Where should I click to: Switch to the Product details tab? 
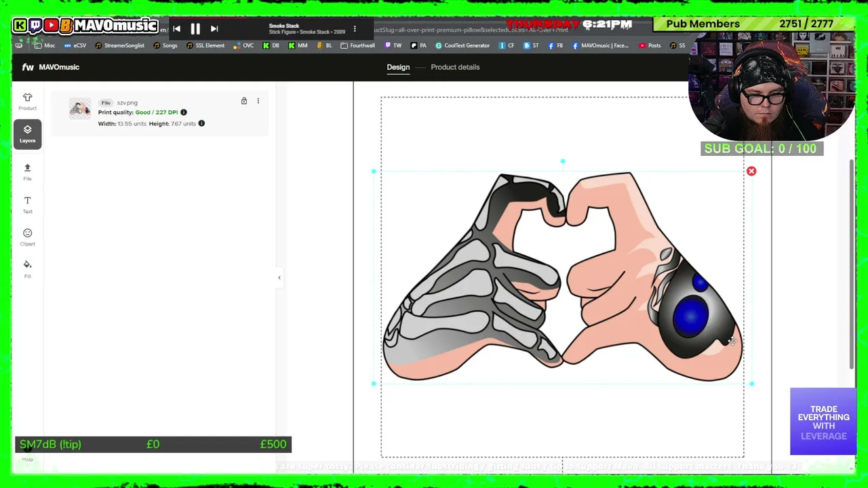tap(455, 67)
